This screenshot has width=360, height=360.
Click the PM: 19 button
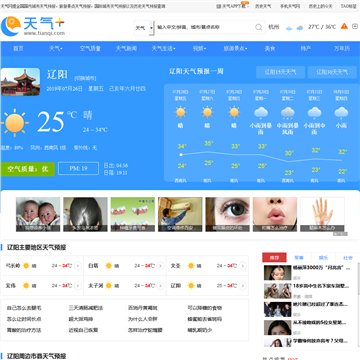pos(78,169)
